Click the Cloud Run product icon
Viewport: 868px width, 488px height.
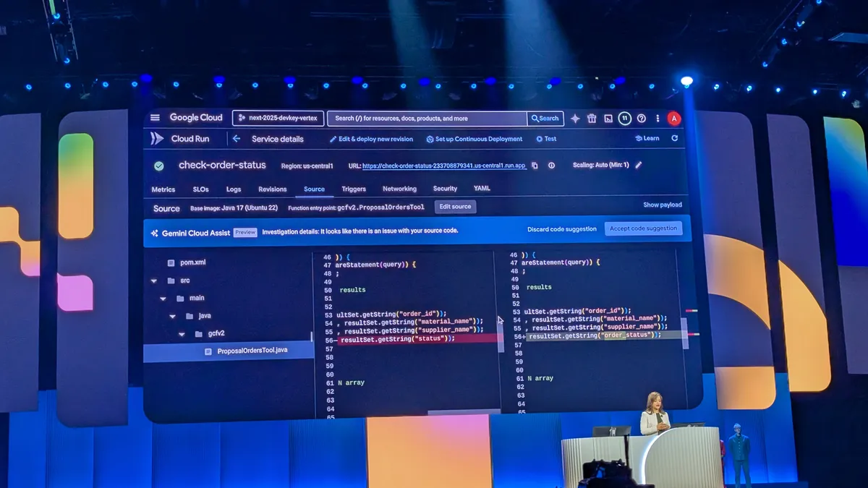point(157,138)
